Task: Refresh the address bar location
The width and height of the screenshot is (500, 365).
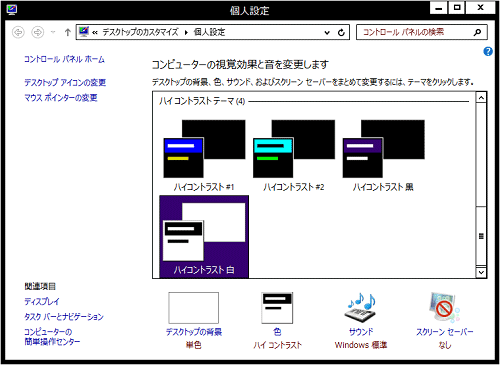Action: [341, 33]
